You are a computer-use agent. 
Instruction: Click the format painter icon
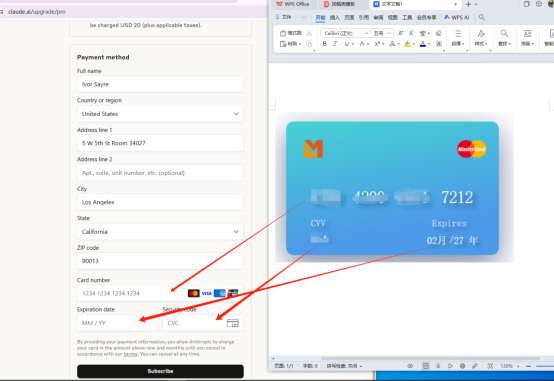291,33
